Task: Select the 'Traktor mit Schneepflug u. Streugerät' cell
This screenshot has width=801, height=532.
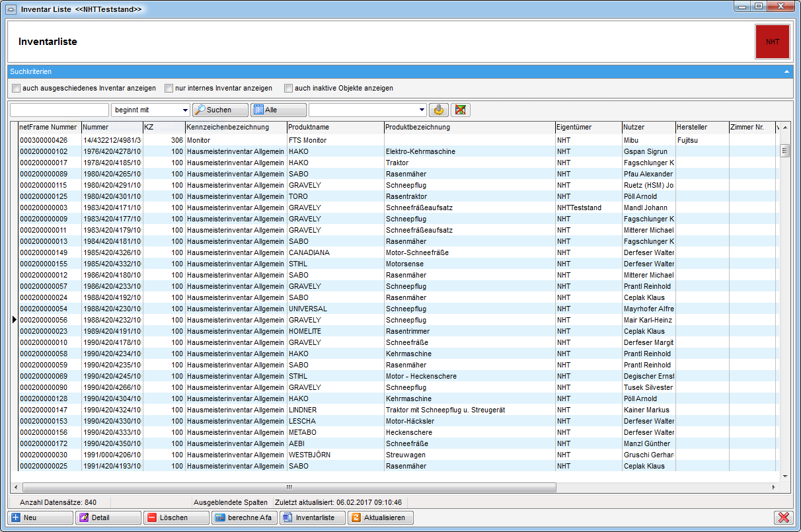Action: point(469,410)
